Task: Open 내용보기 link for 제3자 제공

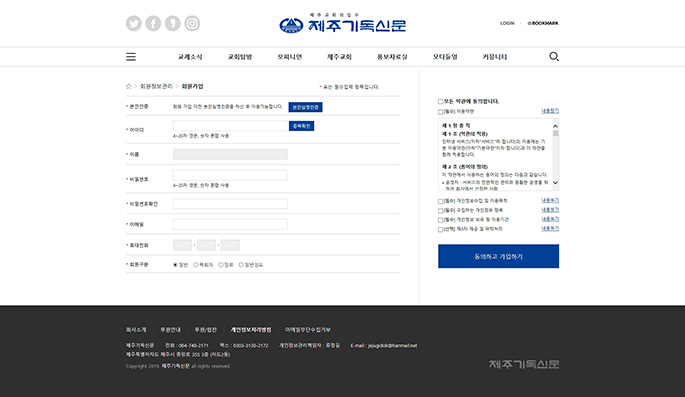Action: [x=550, y=228]
